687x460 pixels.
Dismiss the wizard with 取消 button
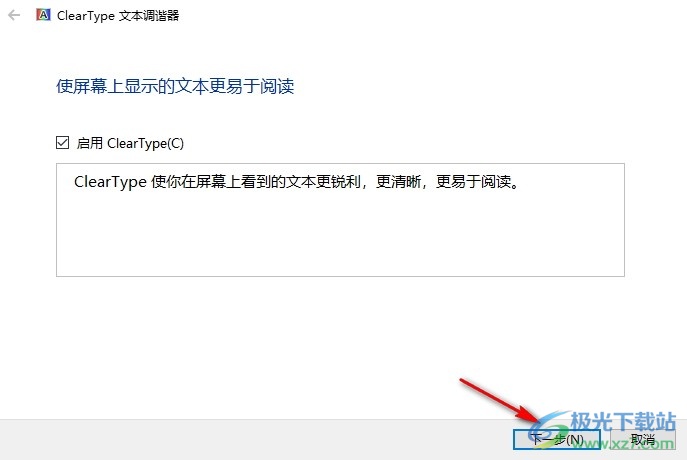tap(643, 439)
